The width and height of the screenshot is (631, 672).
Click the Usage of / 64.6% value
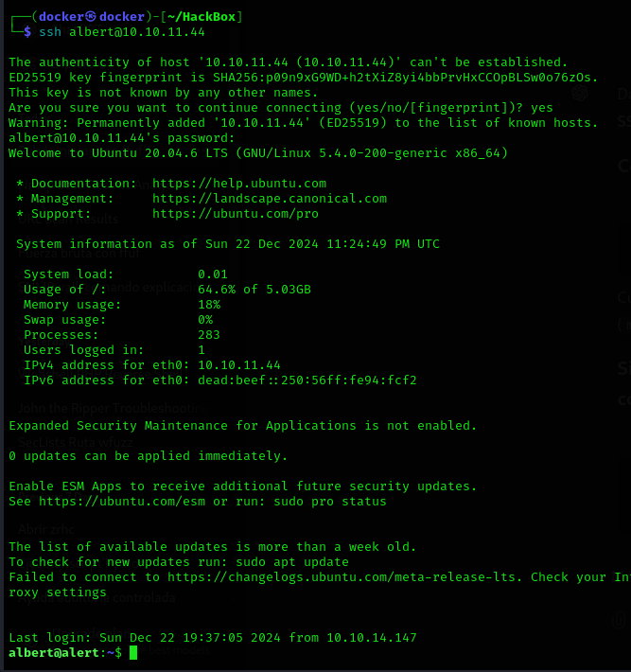[254, 290]
